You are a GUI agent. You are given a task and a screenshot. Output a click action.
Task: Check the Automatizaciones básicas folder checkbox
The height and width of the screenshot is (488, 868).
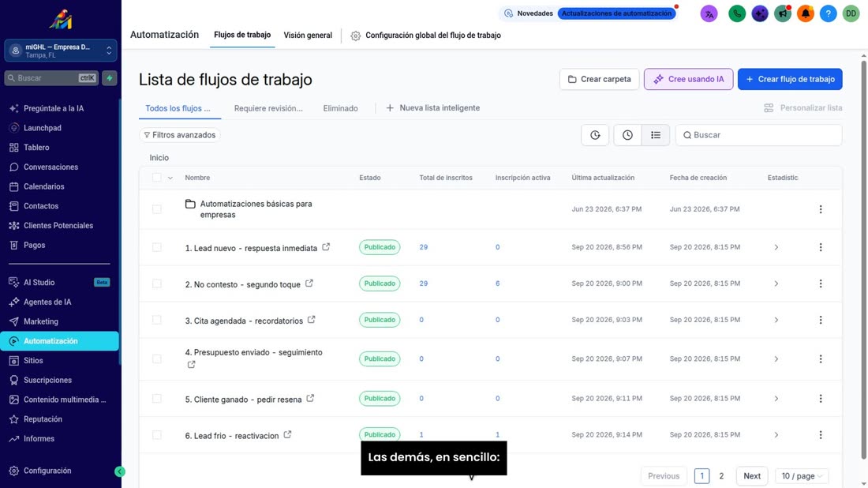[157, 209]
